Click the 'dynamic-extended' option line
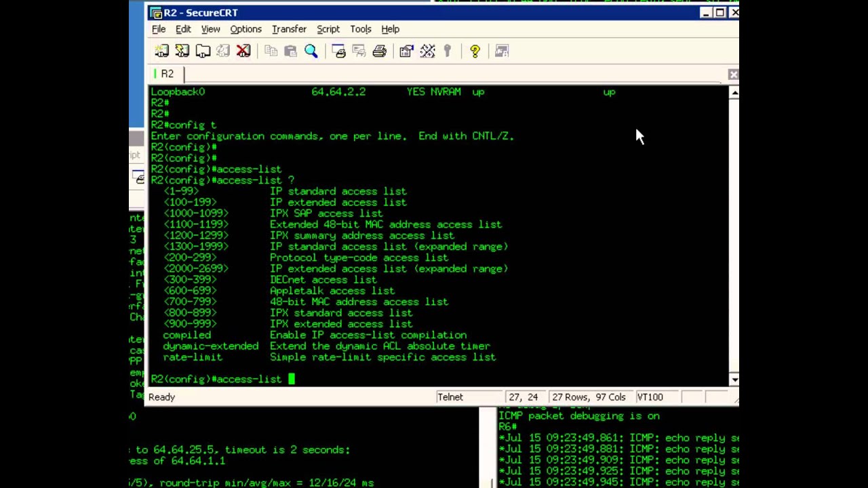 [326, 346]
